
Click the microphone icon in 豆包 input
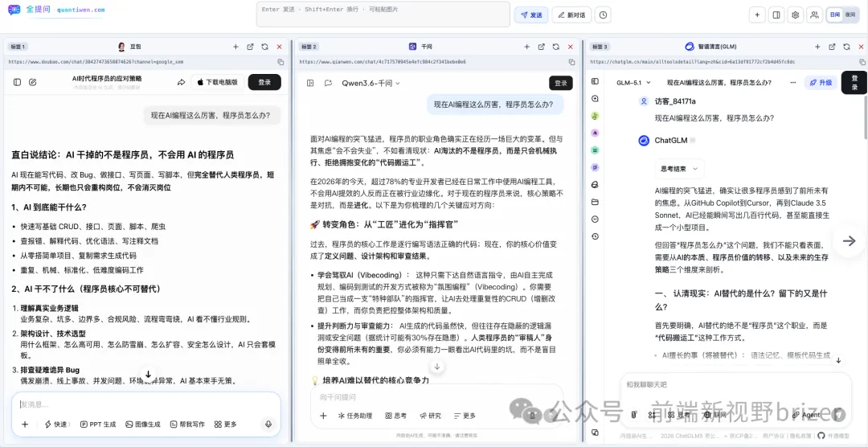tap(268, 424)
